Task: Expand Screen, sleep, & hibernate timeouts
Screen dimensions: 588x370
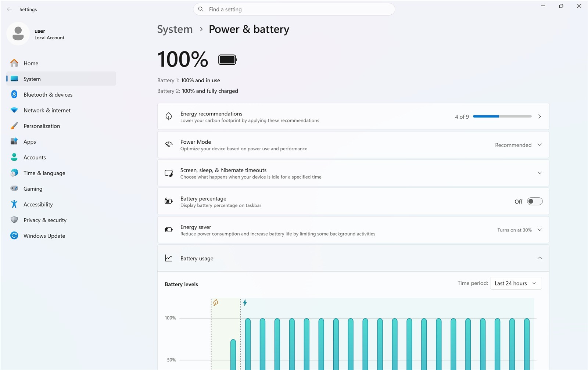Action: (x=353, y=173)
